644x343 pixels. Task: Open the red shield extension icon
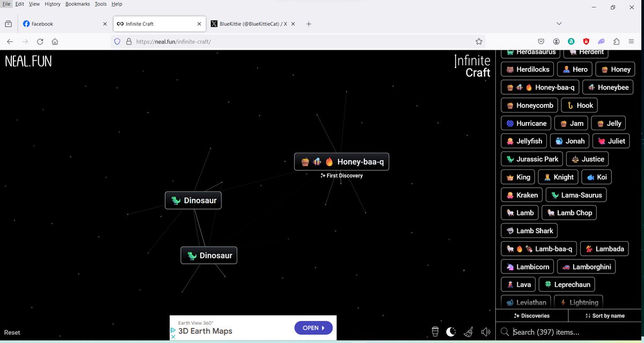coord(587,41)
